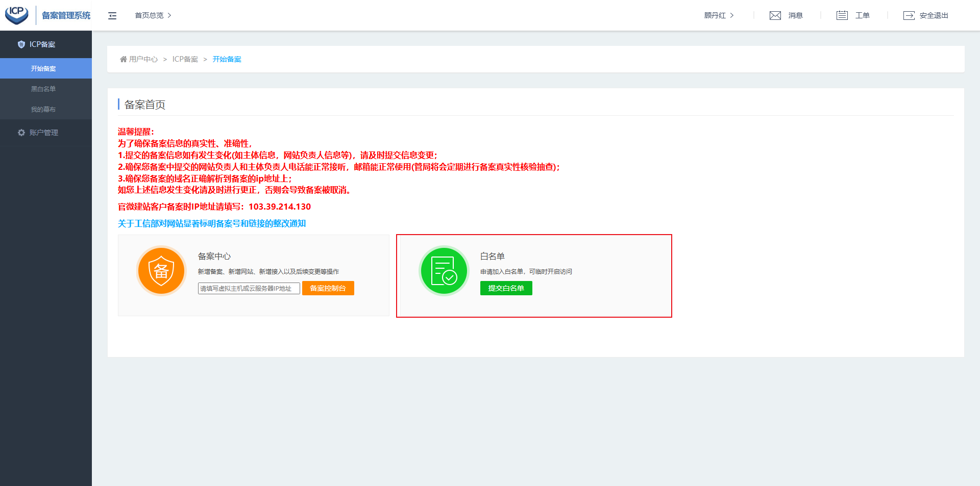Go to 用户中心 in the breadcrumb
The image size is (980, 486).
point(143,59)
